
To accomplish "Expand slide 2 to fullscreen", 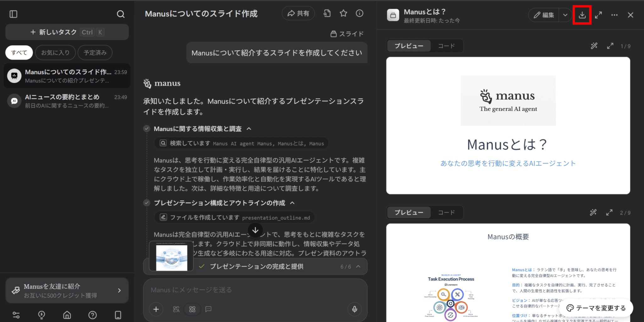I will (x=609, y=213).
